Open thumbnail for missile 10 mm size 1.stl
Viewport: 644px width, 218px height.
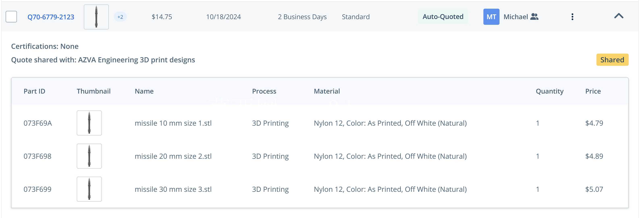[89, 123]
